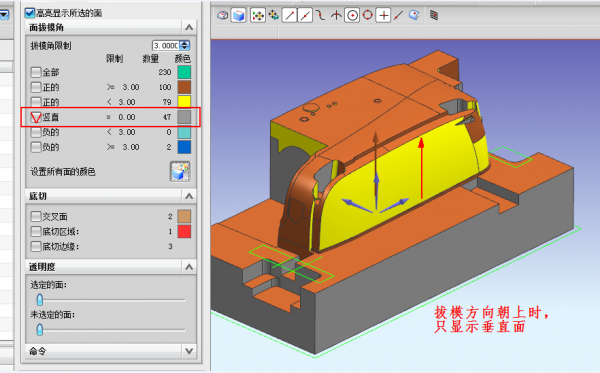The image size is (600, 373).
Task: Click the 未选定的面 transparency slider handle
Action: (x=39, y=329)
